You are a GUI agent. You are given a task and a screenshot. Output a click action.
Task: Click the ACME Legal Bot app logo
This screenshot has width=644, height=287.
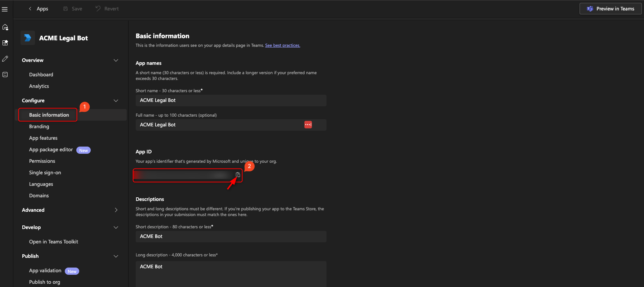(x=28, y=38)
